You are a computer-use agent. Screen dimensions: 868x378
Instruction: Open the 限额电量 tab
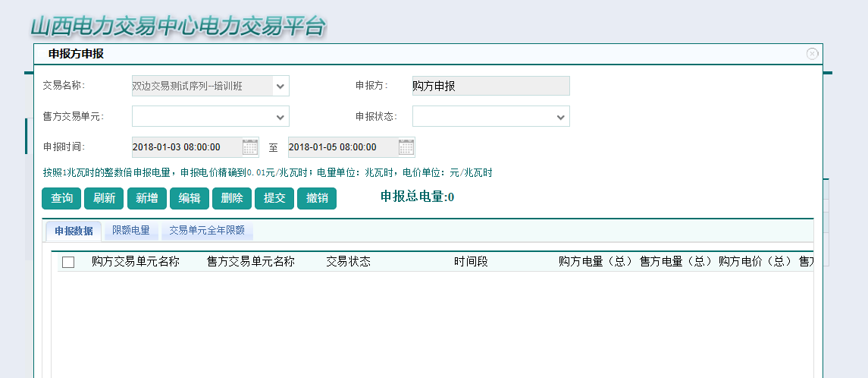point(131,231)
